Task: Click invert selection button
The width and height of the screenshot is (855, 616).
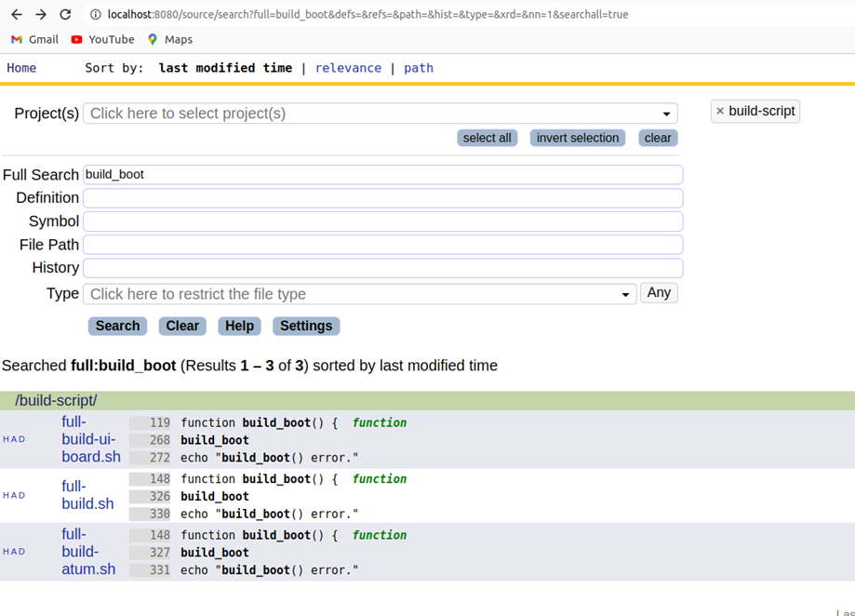Action: 578,138
